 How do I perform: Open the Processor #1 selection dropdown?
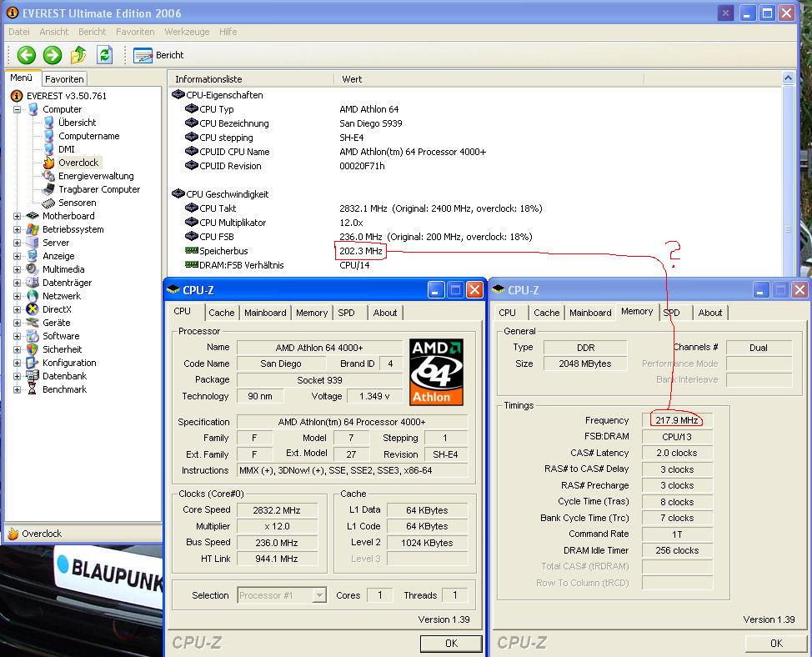click(x=282, y=595)
